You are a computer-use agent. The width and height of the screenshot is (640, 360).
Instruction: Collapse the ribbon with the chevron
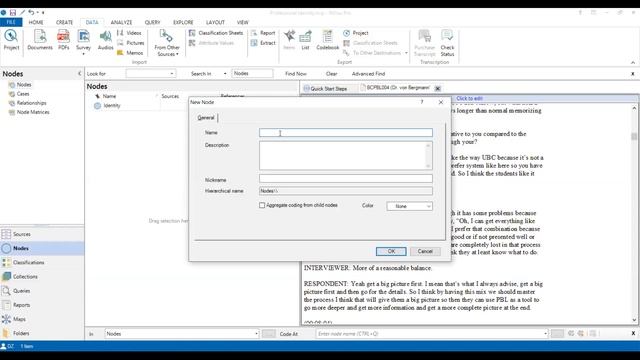point(633,62)
